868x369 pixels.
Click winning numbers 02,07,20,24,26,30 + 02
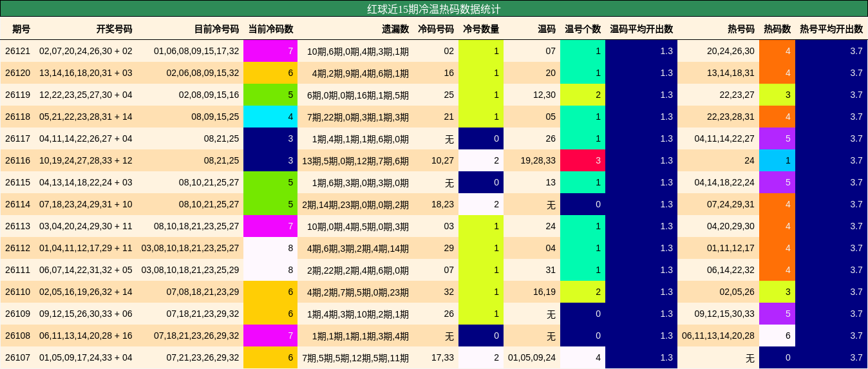tap(86, 51)
